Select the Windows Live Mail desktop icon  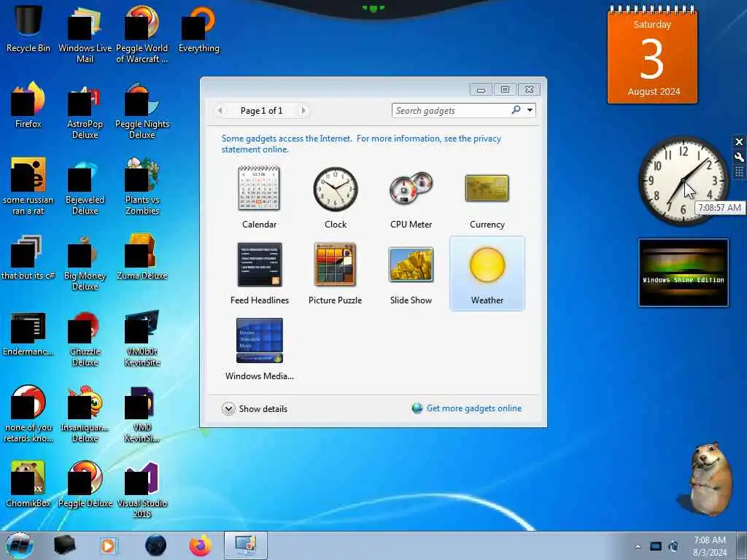pyautogui.click(x=85, y=35)
